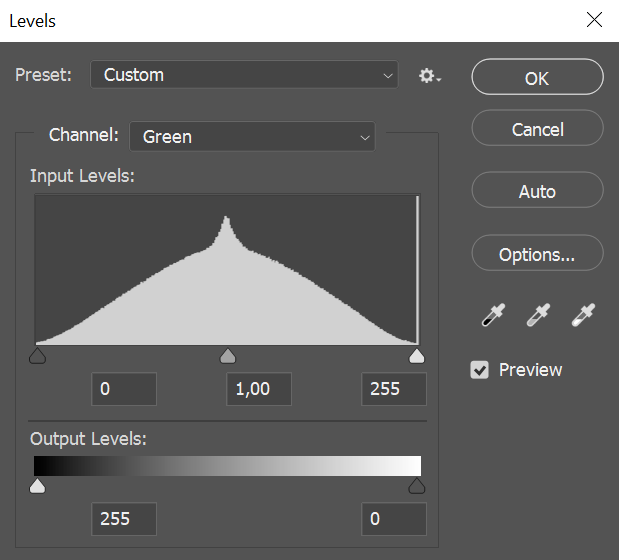Click the Auto button
Viewport: 619px width, 560px height.
point(537,190)
